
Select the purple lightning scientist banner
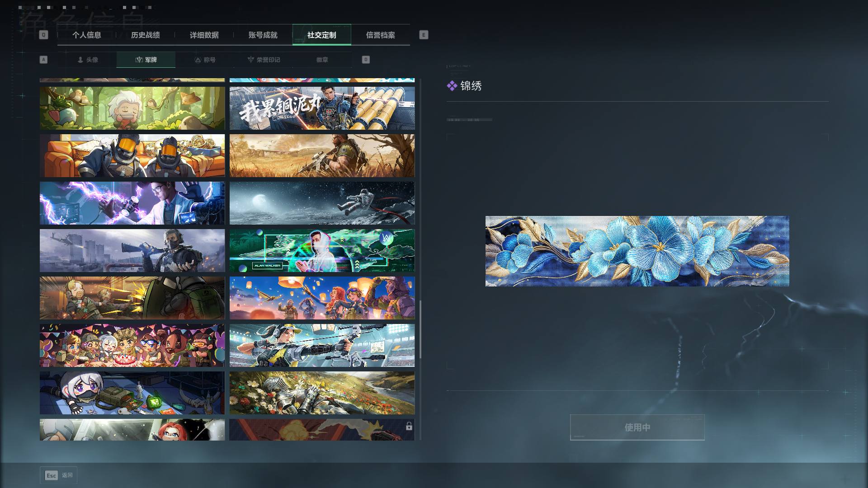point(132,203)
